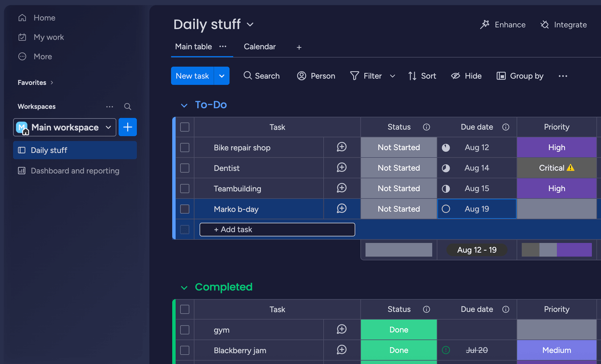Select the Bike repair shop row checkbox
The image size is (601, 364).
click(184, 147)
